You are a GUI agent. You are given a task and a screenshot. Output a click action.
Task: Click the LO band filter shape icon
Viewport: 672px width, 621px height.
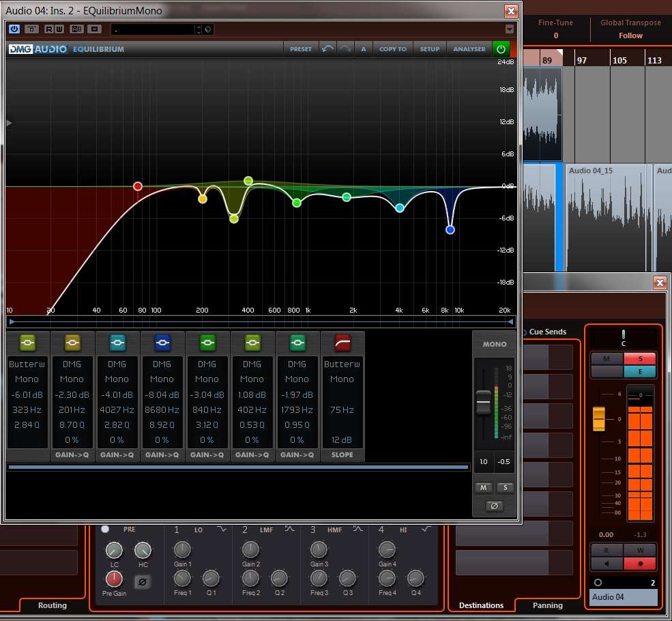(222, 530)
